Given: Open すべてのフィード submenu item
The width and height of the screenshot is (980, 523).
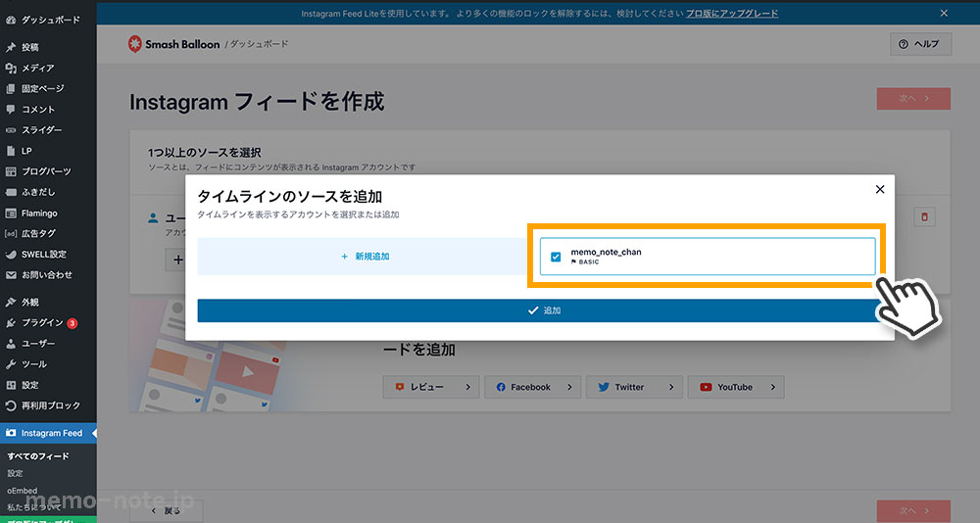Looking at the screenshot, I should [38, 456].
